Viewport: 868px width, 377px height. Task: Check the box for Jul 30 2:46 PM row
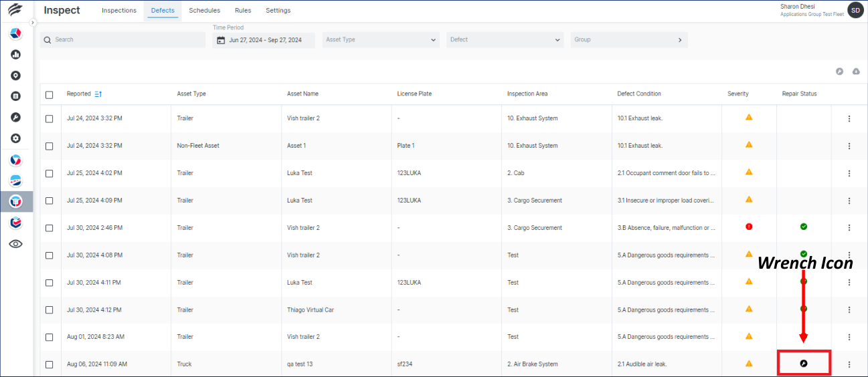point(50,228)
